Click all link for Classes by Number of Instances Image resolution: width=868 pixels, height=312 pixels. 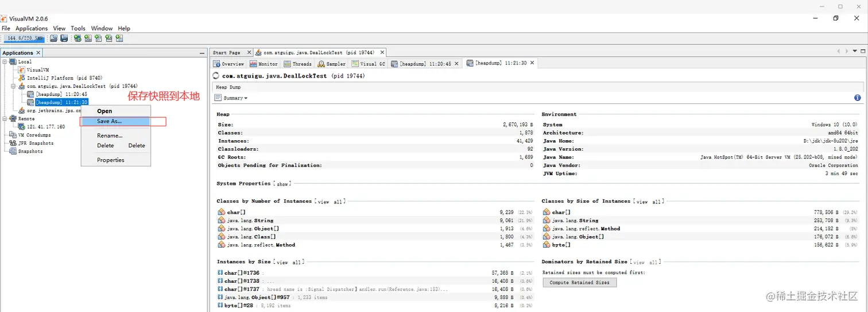click(338, 202)
